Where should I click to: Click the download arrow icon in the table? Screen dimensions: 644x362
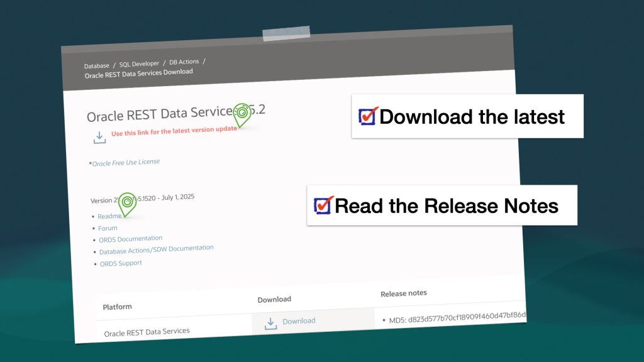click(270, 324)
